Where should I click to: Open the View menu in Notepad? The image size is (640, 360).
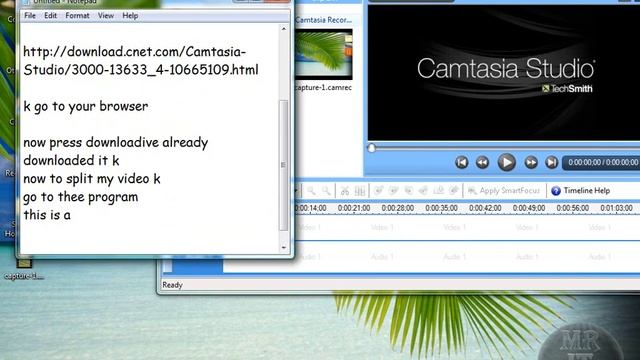tap(106, 16)
